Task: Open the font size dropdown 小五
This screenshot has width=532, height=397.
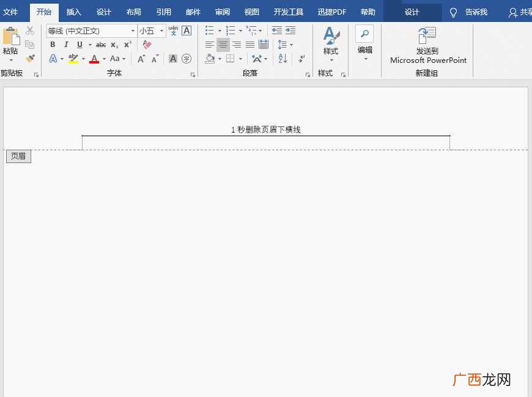Action: [x=162, y=31]
